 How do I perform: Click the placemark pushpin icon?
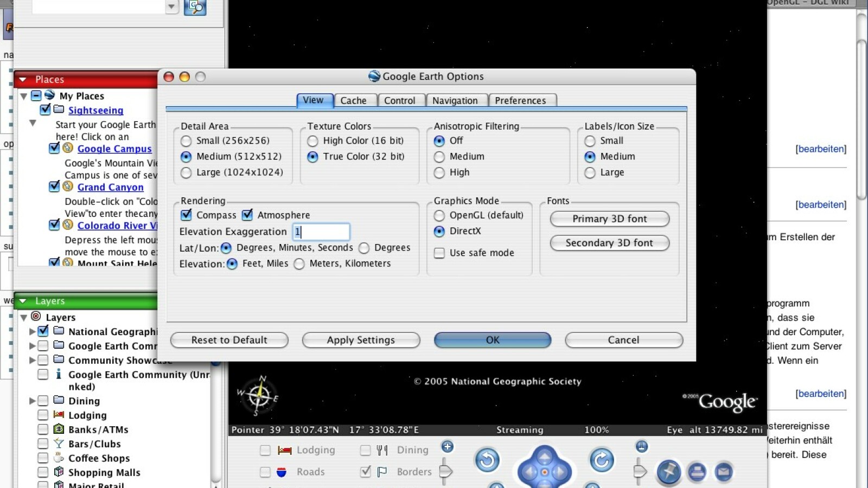669,471
